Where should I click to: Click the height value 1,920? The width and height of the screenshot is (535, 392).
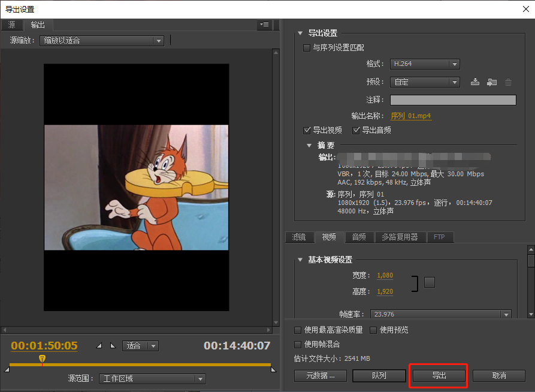385,292
